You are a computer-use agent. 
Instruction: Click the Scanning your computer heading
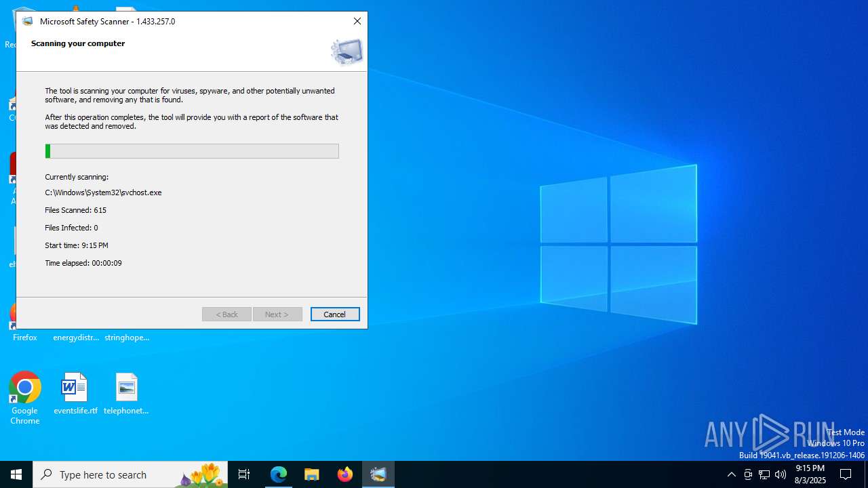click(x=78, y=43)
